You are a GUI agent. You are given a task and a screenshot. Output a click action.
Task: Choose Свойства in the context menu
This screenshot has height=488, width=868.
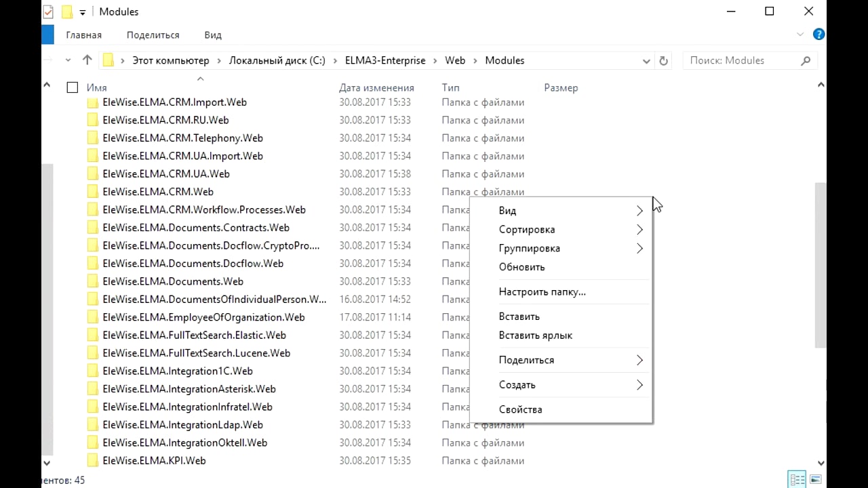561,409
